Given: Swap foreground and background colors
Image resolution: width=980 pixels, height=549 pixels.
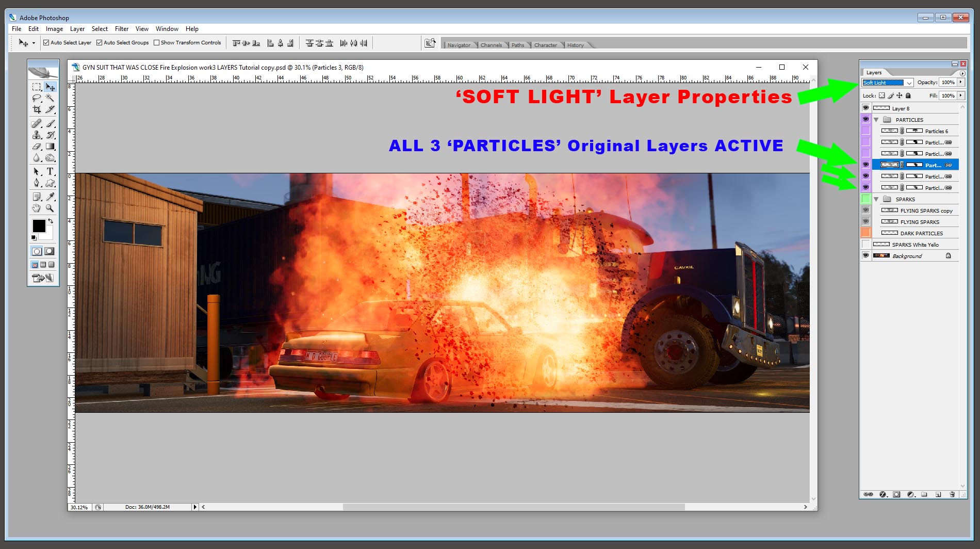Looking at the screenshot, I should point(51,221).
